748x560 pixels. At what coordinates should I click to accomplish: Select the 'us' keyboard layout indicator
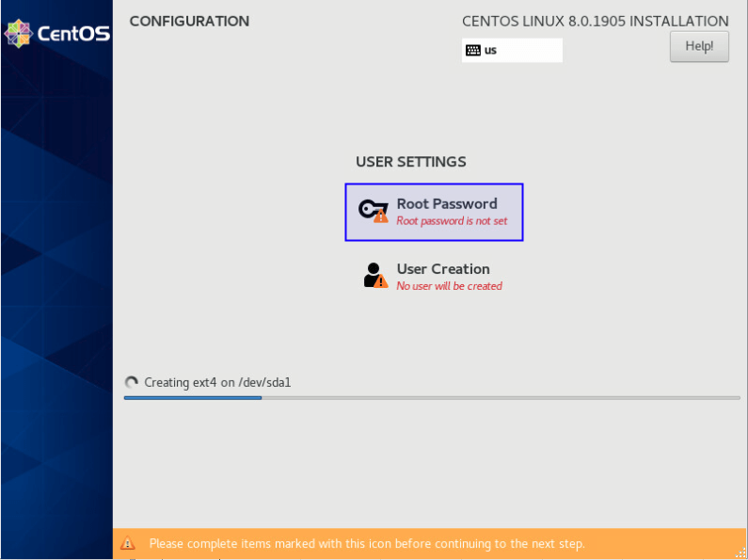pos(490,50)
